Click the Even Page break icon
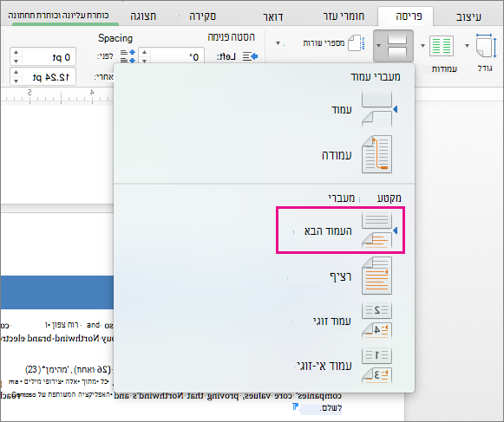Viewport: 504px width, 422px height. click(x=376, y=321)
